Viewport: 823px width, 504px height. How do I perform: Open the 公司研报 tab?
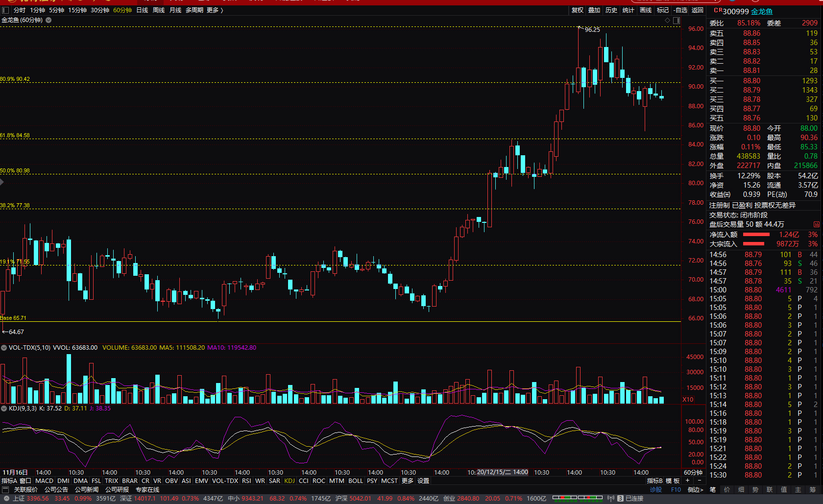tap(117, 490)
